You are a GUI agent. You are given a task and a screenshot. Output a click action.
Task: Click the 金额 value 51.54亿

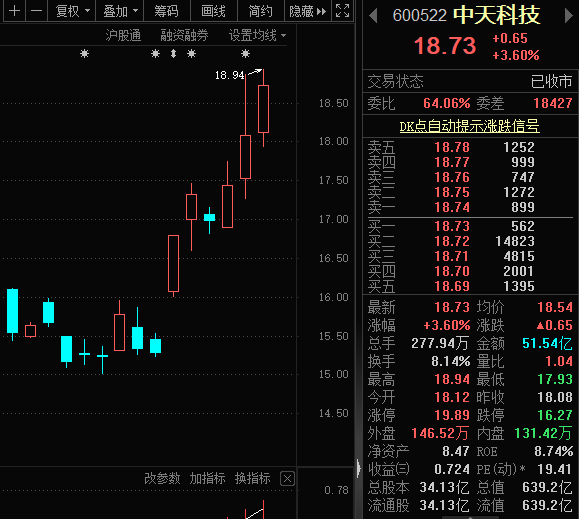coord(547,343)
